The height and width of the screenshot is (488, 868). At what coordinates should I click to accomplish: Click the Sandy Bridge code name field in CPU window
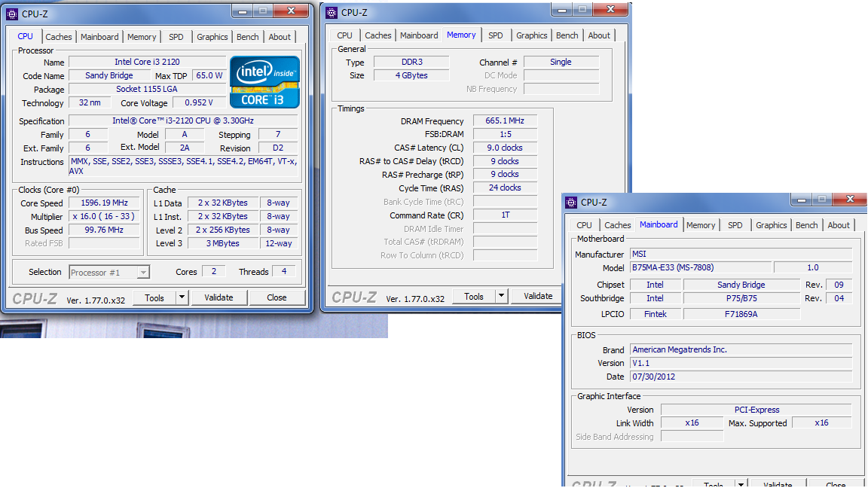point(109,75)
